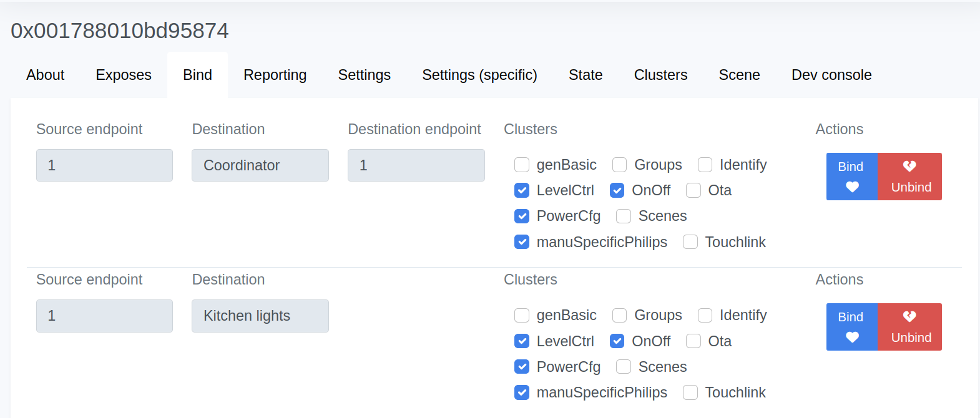Open the Settings (specific) tab

(x=479, y=75)
